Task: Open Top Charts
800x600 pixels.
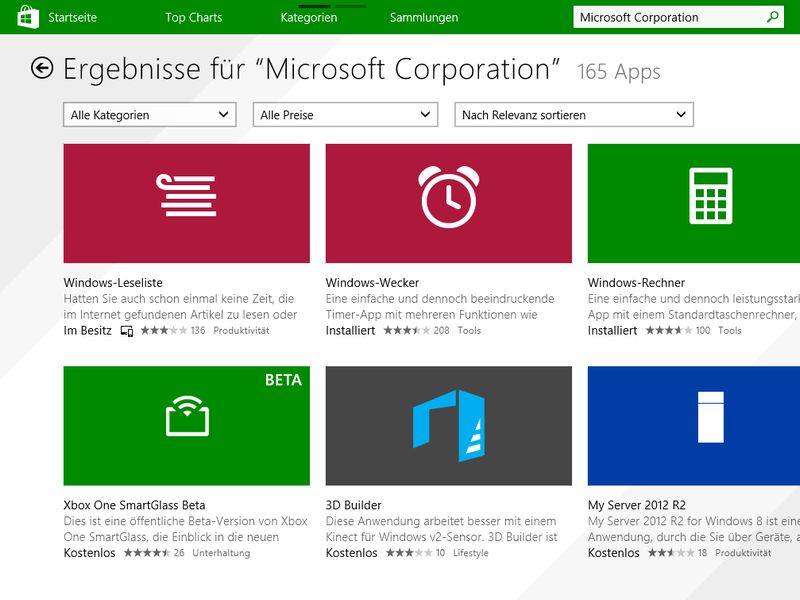Action: click(x=194, y=17)
